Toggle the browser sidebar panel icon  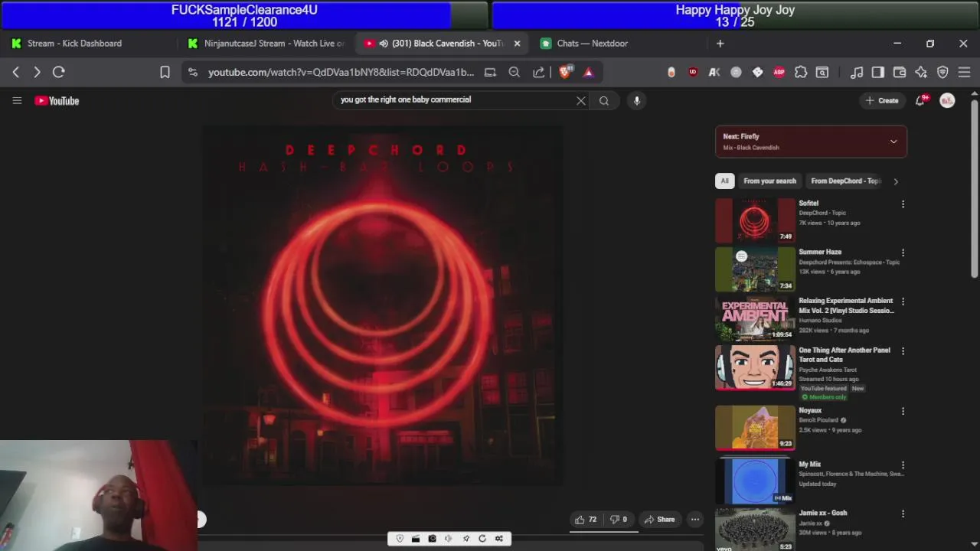pyautogui.click(x=878, y=72)
